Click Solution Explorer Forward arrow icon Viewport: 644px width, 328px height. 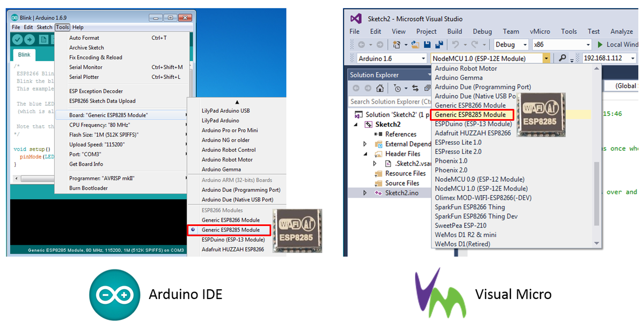pyautogui.click(x=368, y=88)
